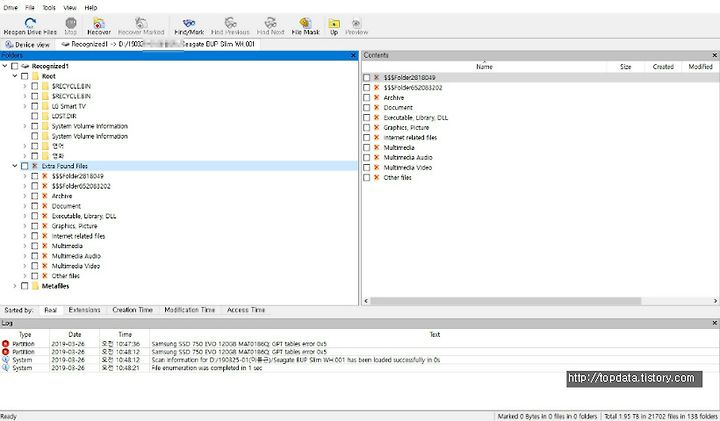The width and height of the screenshot is (720, 421).
Task: Open the Help menu
Action: pyautogui.click(x=91, y=7)
